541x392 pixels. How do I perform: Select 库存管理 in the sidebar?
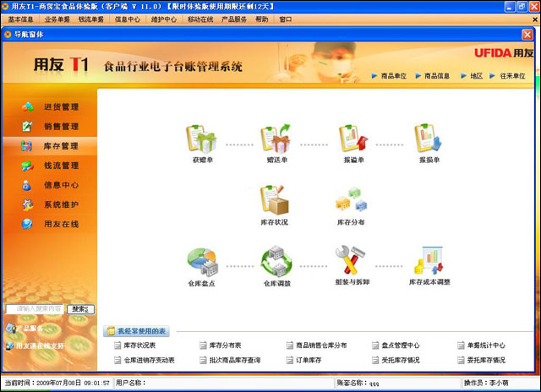click(x=50, y=146)
